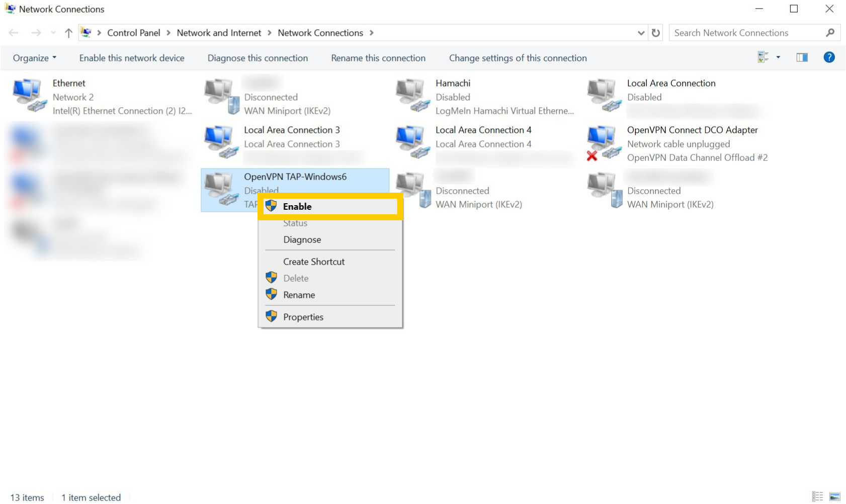Select the Local Area Connection 3 icon
The image size is (846, 504).
point(221,142)
